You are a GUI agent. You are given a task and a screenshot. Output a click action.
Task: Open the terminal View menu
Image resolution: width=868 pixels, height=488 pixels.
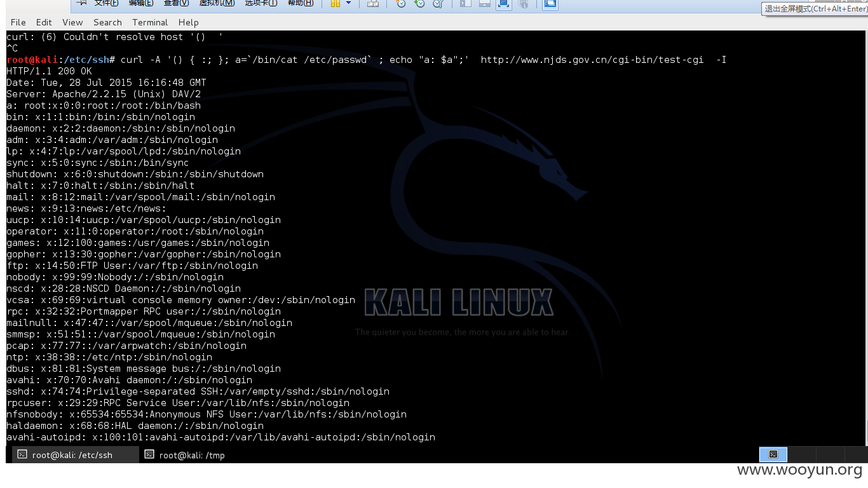(x=72, y=22)
